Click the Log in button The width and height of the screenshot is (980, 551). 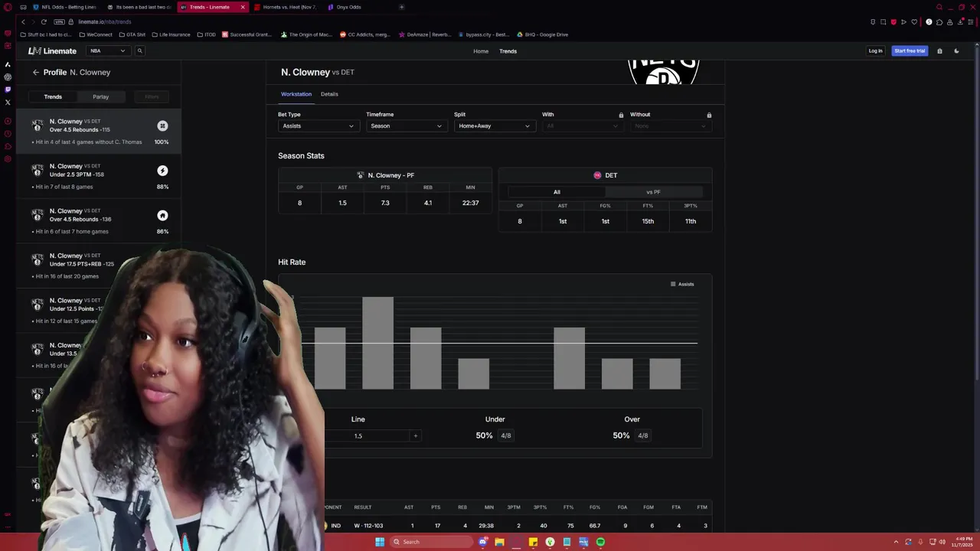[x=875, y=51]
